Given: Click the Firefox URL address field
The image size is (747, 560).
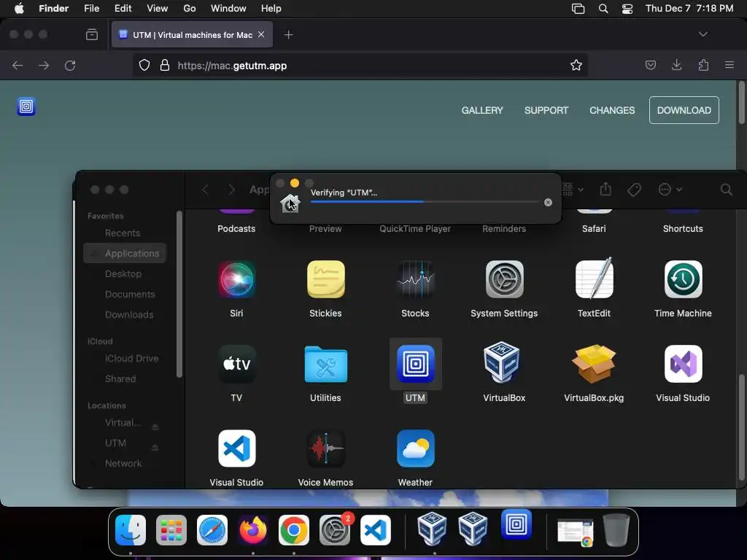Looking at the screenshot, I should coord(360,65).
